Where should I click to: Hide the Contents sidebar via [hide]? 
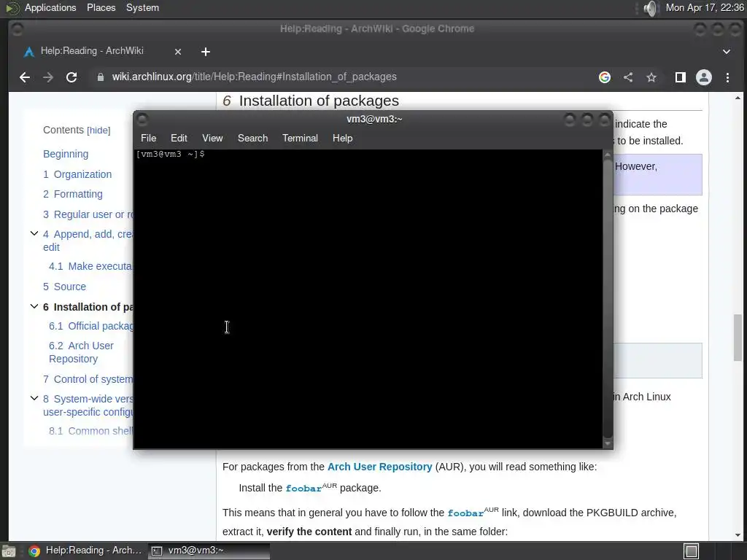[98, 131]
